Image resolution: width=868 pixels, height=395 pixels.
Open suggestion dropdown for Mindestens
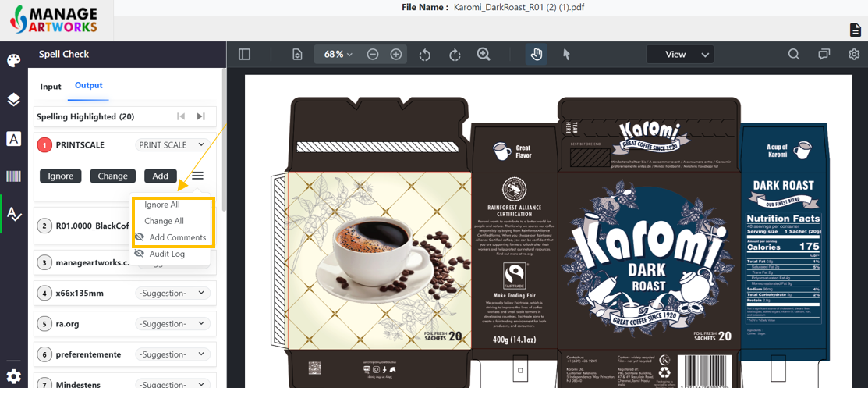tap(172, 385)
